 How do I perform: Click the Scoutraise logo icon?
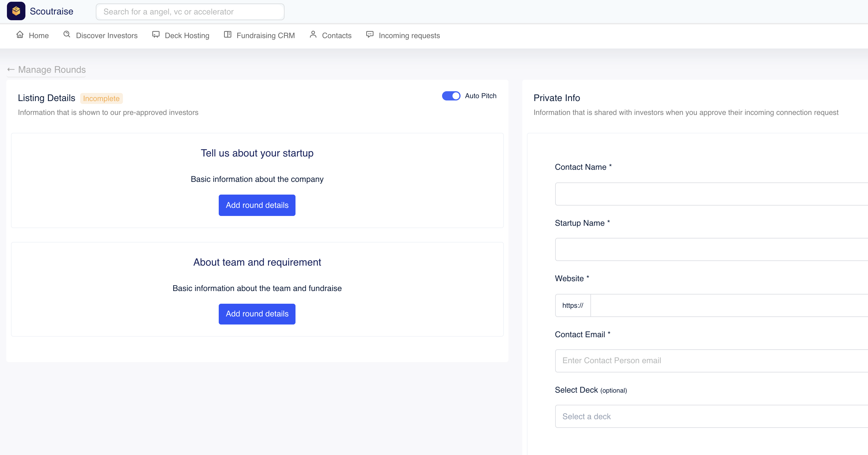click(16, 11)
